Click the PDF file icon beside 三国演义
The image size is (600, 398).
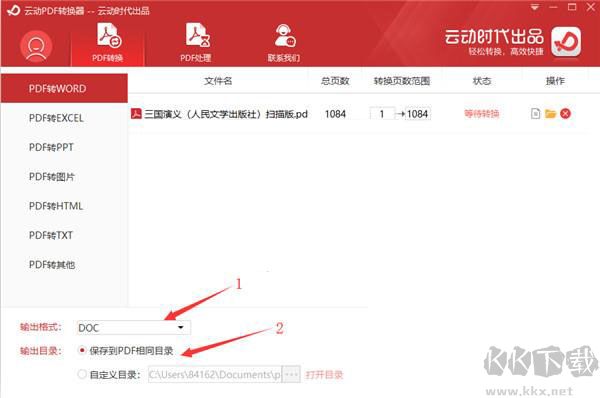[x=136, y=114]
